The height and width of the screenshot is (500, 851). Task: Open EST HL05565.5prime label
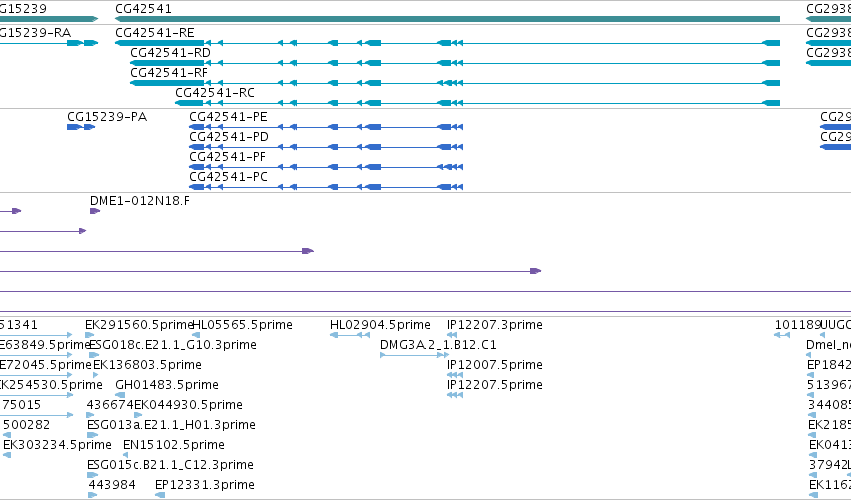point(243,325)
